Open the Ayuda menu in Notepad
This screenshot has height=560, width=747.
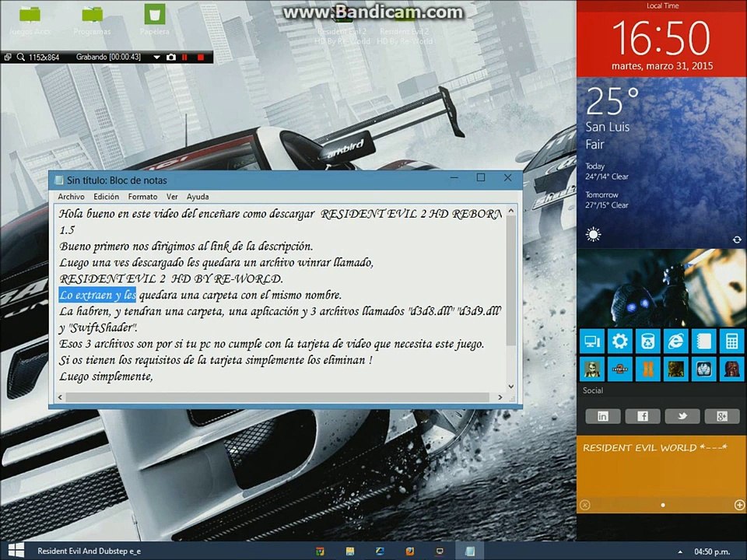coord(198,197)
